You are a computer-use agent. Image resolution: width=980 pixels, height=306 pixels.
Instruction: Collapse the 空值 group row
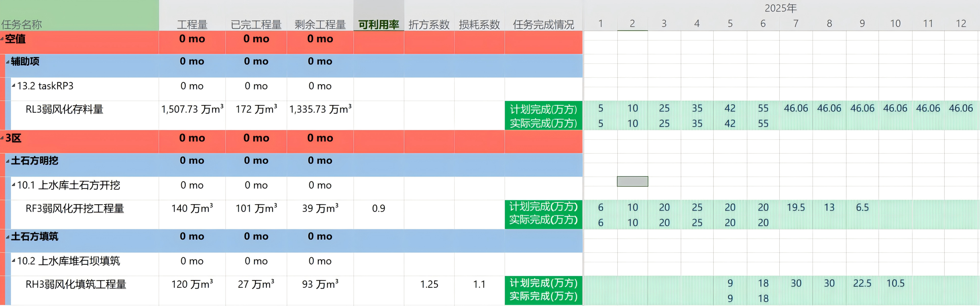tap(2, 38)
